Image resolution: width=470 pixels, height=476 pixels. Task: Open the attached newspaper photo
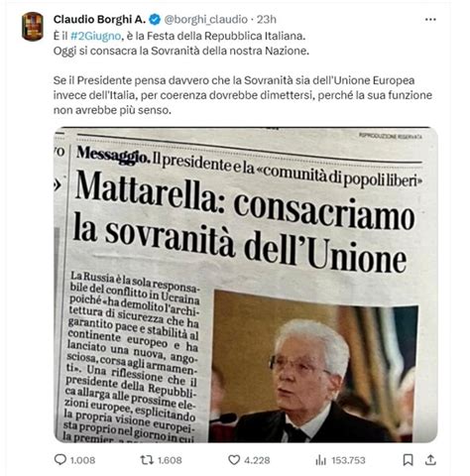[246, 285]
